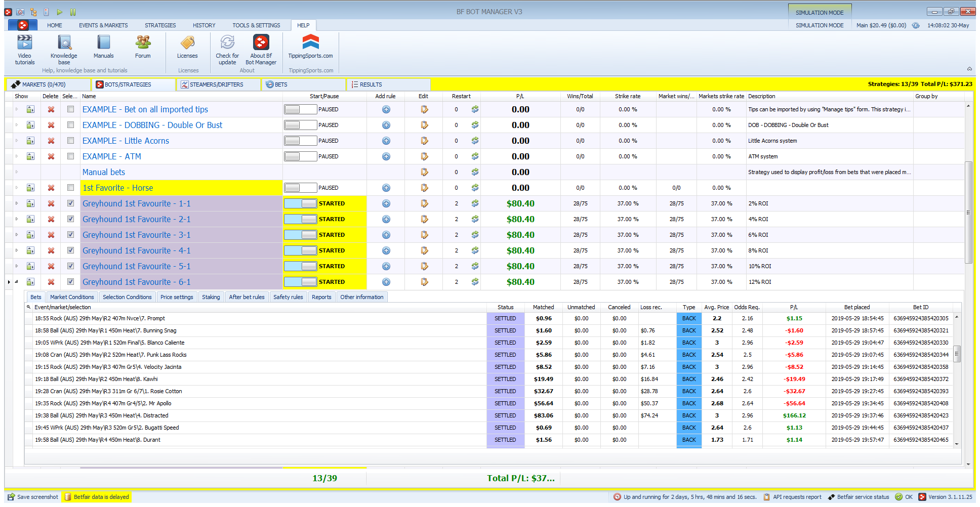The width and height of the screenshot is (980, 507).
Task: Open Greyhound 1st Favourite - 4-1 strategy name
Action: [137, 250]
